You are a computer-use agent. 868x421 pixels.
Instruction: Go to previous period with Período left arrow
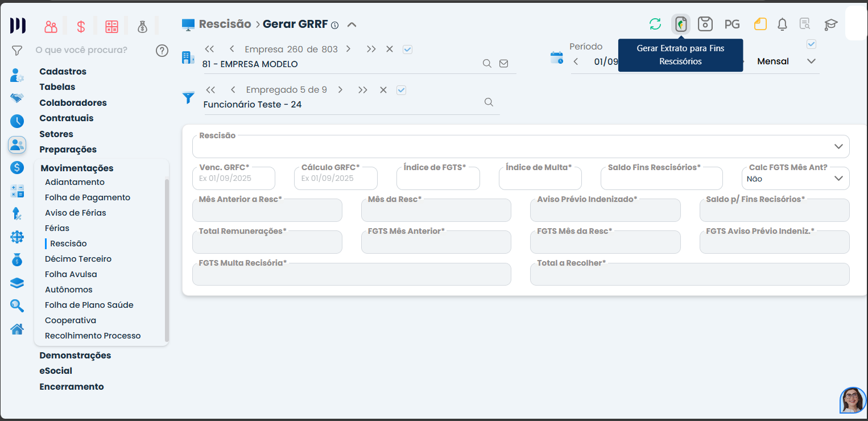click(576, 61)
